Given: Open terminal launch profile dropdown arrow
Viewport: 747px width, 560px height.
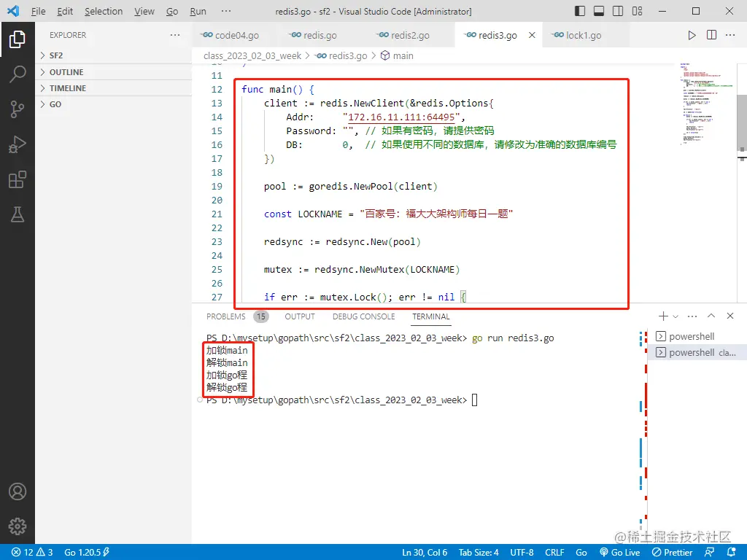Looking at the screenshot, I should coord(675,316).
